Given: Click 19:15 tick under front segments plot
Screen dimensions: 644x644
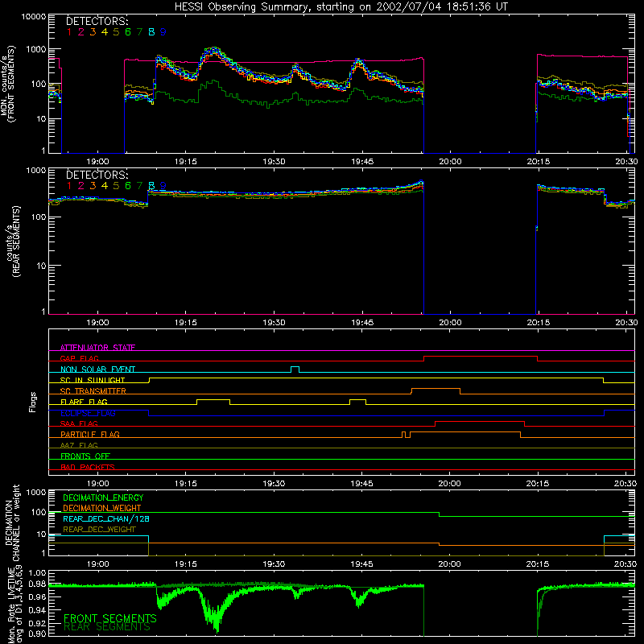Looking at the screenshot, I should [186, 162].
